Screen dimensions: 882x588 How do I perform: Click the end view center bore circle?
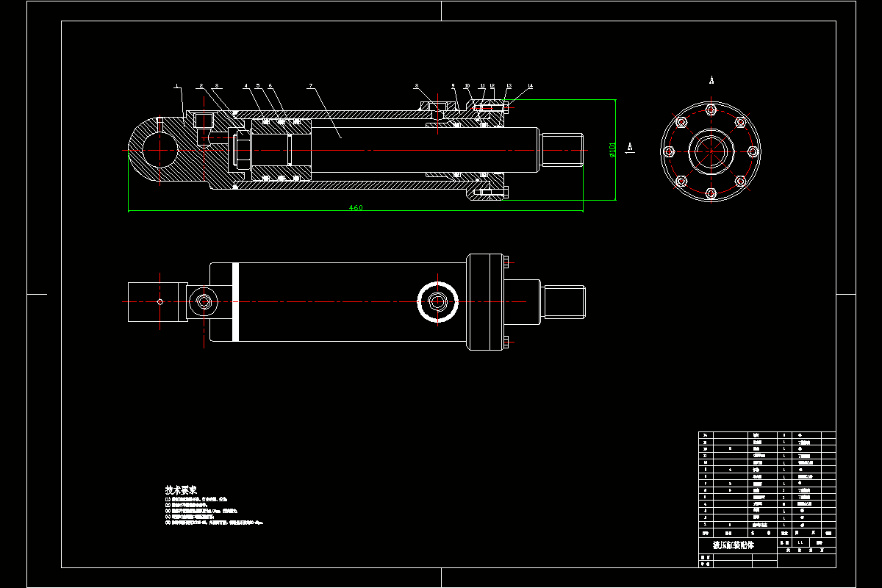[711, 151]
